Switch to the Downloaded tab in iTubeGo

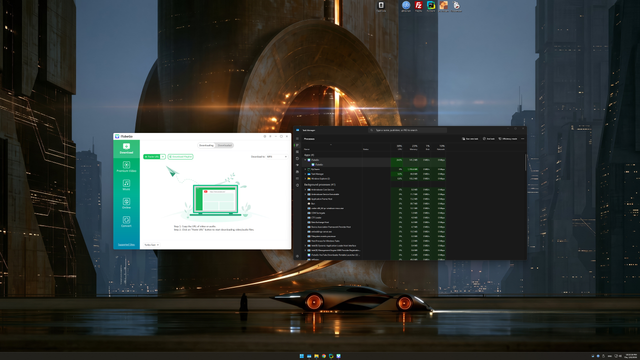coord(224,145)
